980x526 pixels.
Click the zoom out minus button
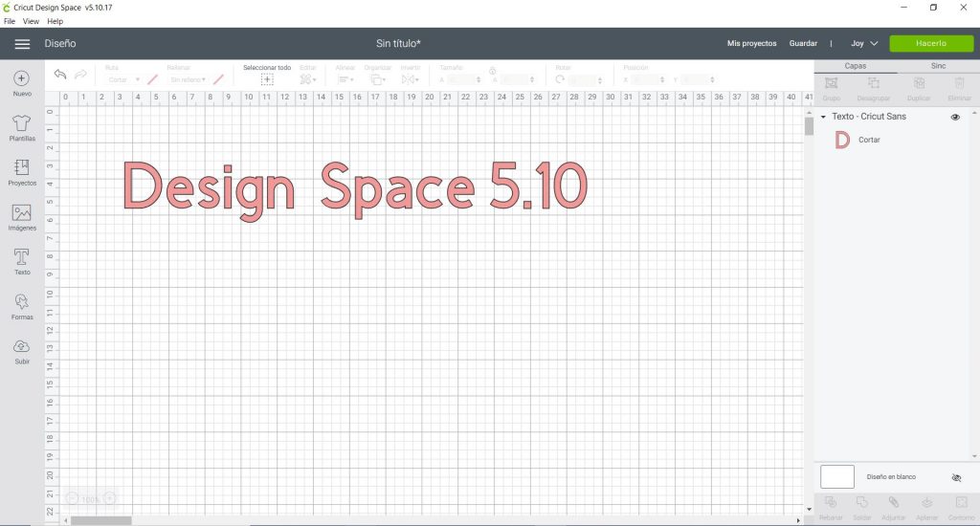tap(73, 498)
